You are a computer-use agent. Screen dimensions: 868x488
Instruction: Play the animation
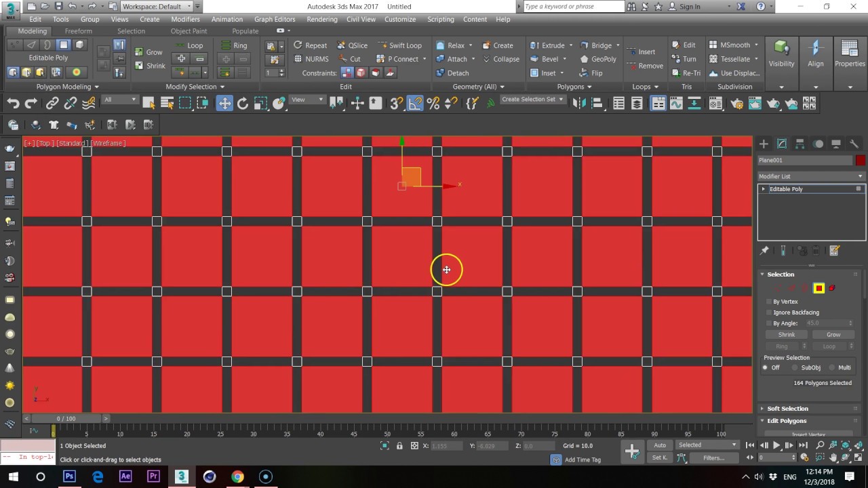[x=776, y=445]
